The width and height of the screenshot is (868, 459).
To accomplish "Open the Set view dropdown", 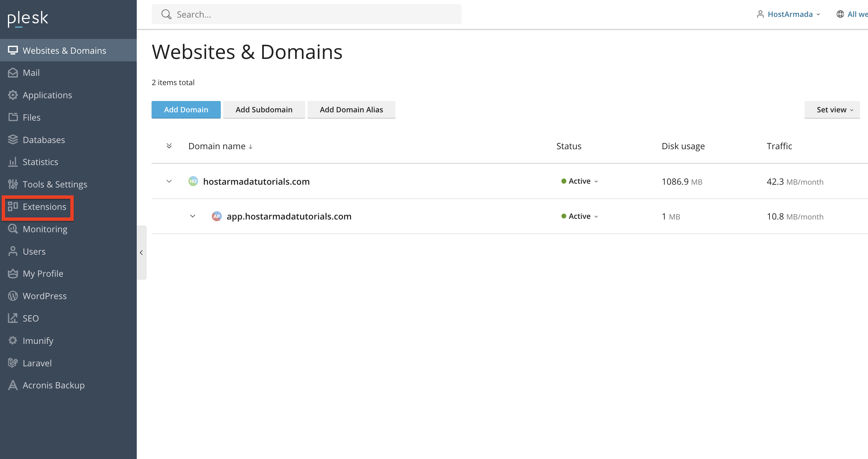I will (832, 110).
